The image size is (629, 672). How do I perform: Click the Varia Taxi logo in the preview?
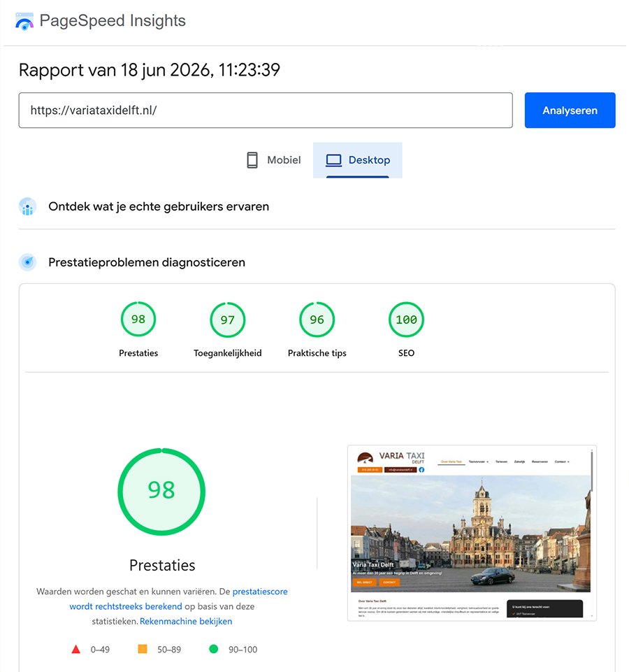point(391,458)
